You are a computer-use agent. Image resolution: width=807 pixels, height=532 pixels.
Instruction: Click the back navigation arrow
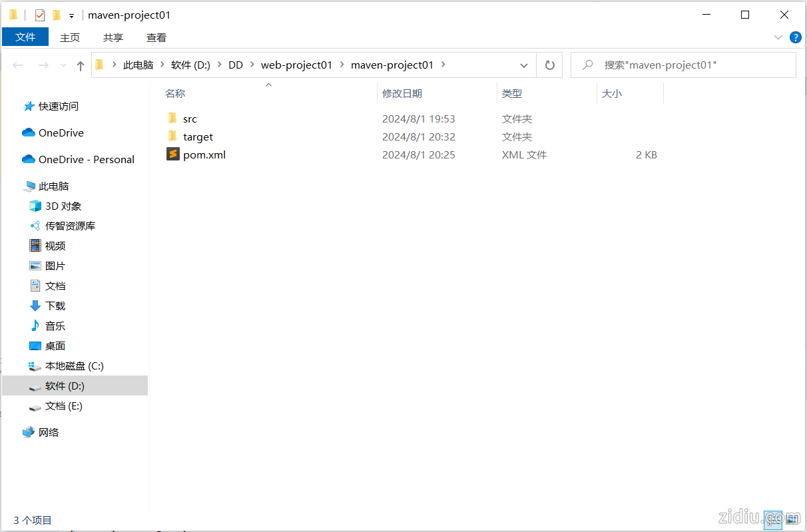[x=17, y=65]
